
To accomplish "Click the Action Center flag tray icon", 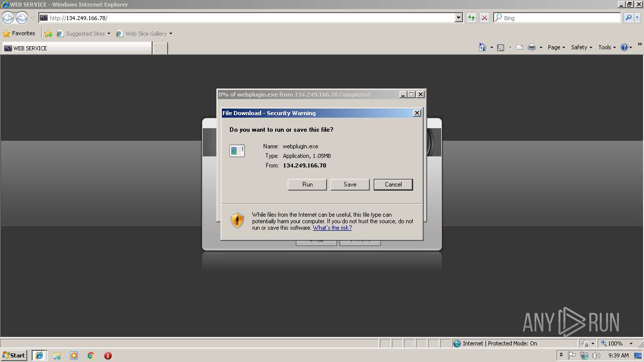I will tap(573, 355).
